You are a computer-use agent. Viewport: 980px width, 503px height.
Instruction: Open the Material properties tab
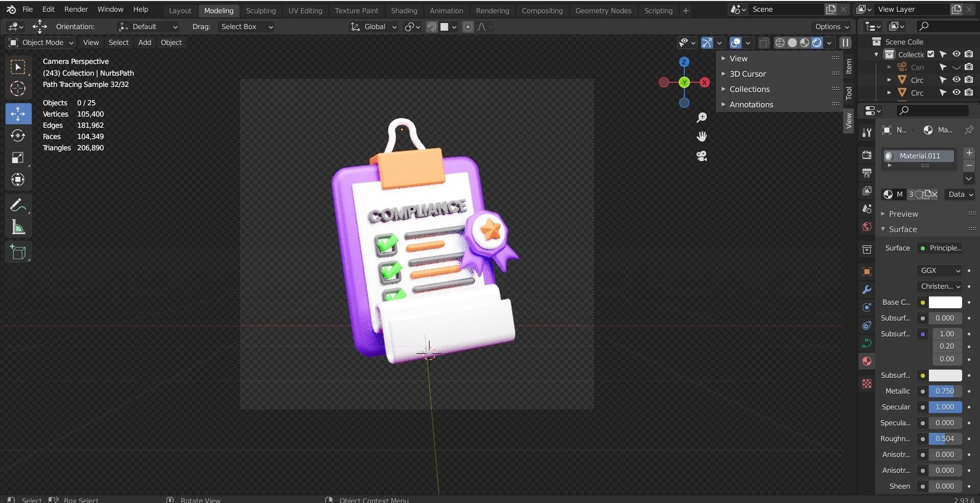(867, 361)
